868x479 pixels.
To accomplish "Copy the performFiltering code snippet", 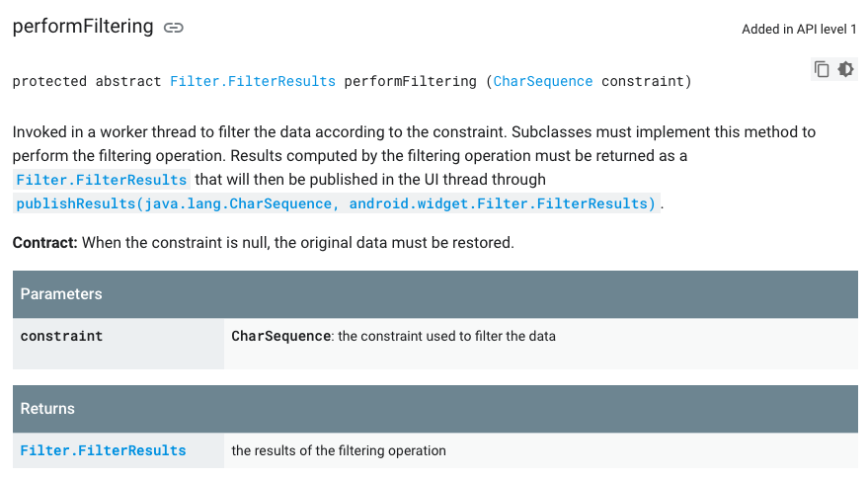I will click(822, 69).
